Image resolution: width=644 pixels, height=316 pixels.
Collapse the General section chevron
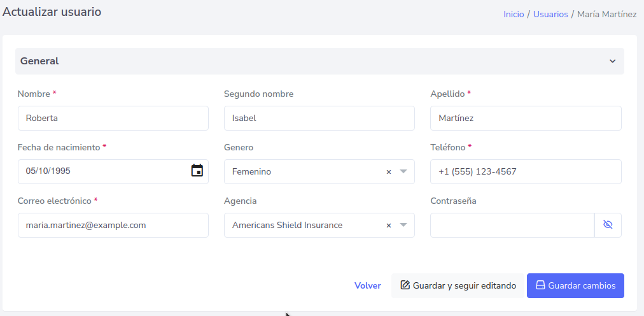tap(612, 61)
